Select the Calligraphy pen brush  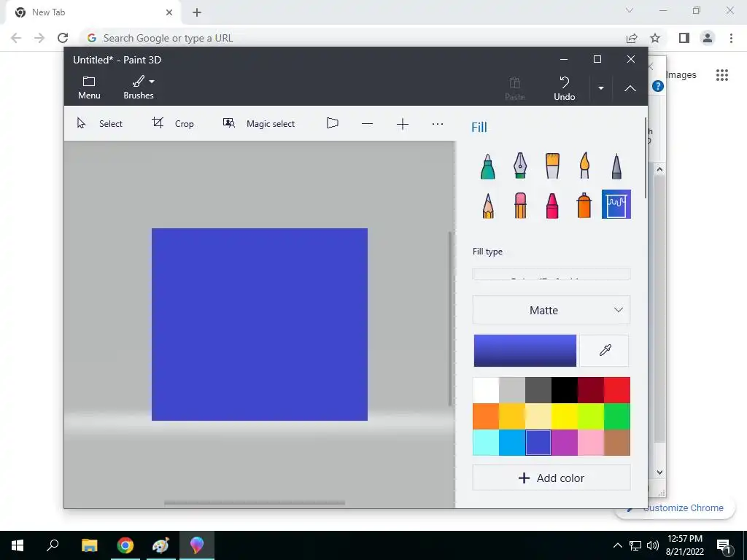(x=519, y=166)
